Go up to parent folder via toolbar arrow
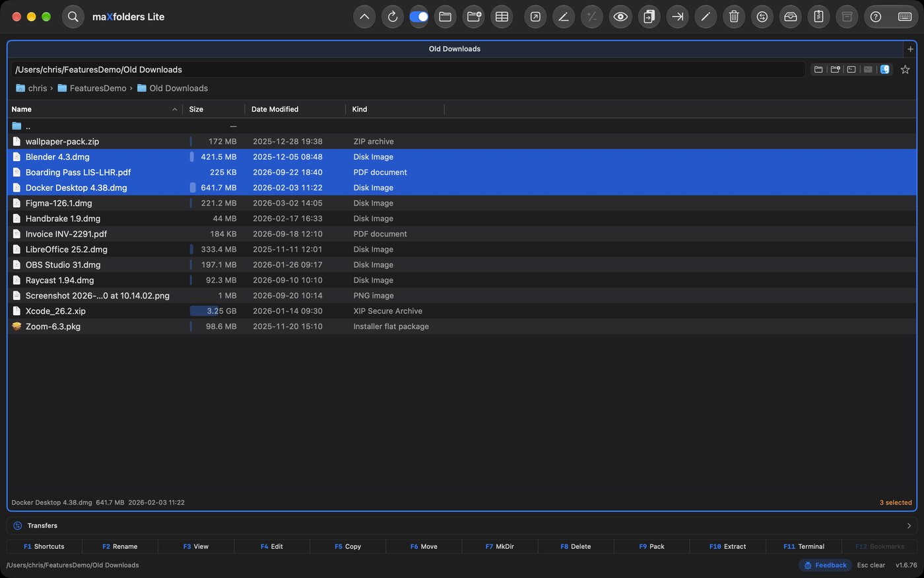The image size is (924, 578). click(364, 17)
